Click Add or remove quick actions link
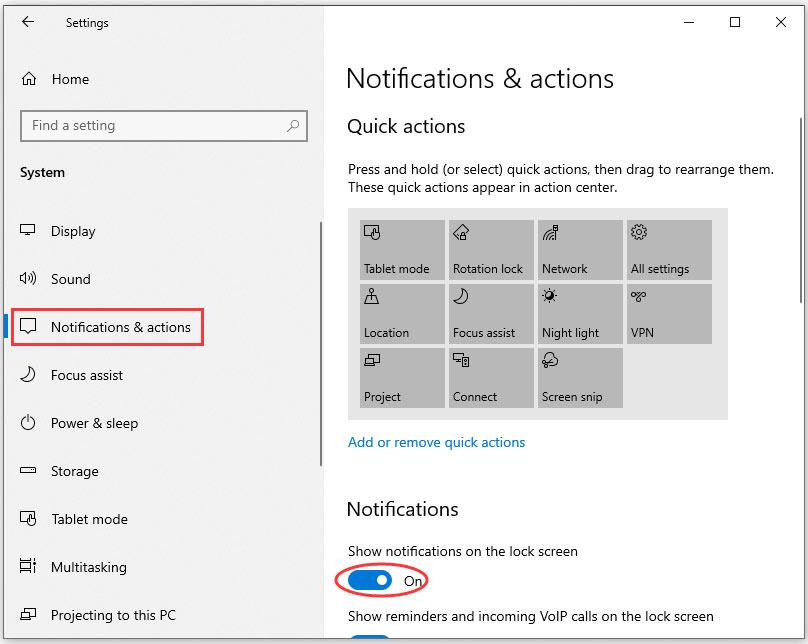Viewport: 808px width, 644px height. [x=436, y=443]
